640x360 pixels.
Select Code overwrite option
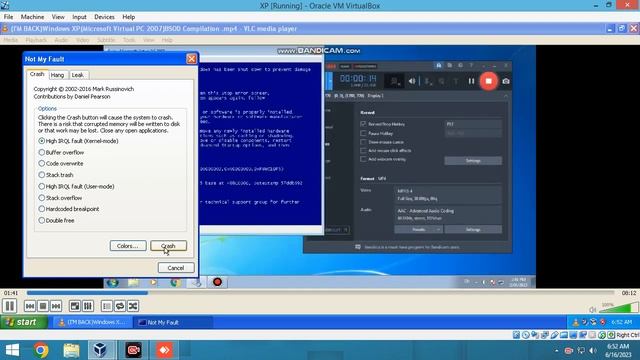tap(61, 163)
